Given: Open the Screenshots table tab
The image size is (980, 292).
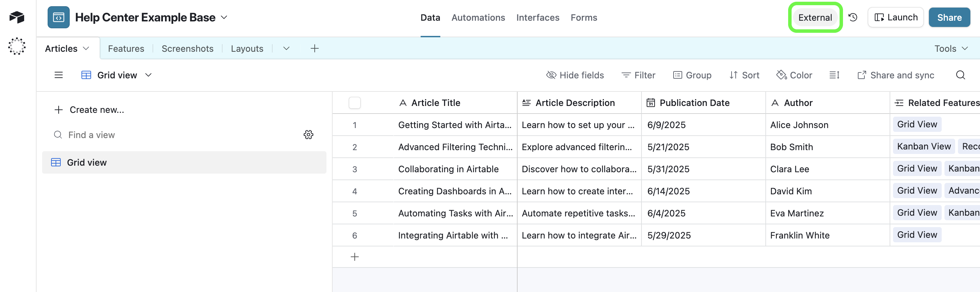Looking at the screenshot, I should [188, 48].
